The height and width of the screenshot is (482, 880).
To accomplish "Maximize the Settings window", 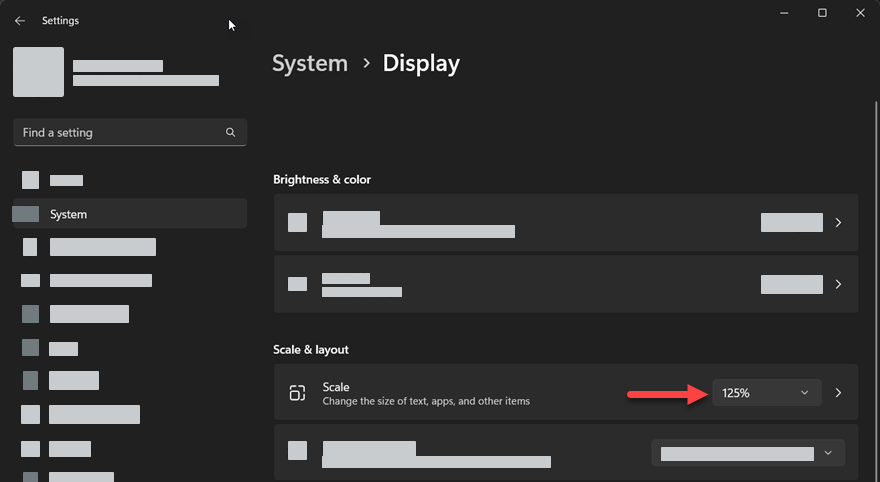I will [x=822, y=13].
